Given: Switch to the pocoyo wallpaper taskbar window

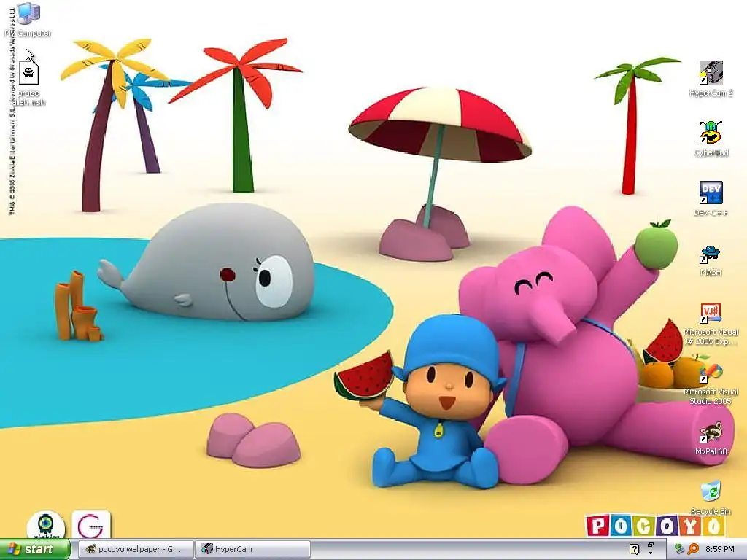Looking at the screenshot, I should click(136, 549).
